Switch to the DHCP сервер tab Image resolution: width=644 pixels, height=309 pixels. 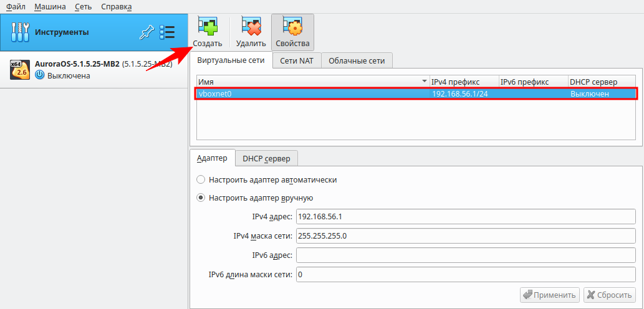[x=266, y=159]
